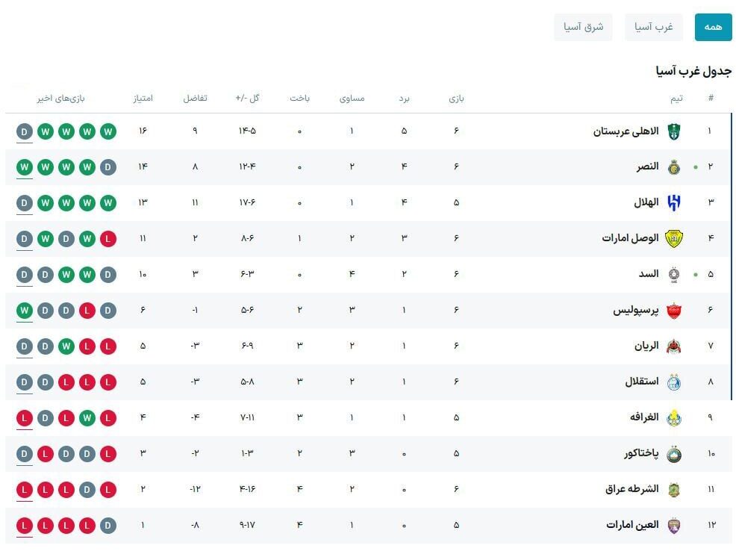Click the تفاضل column header
The image size is (736, 560).
[196, 98]
